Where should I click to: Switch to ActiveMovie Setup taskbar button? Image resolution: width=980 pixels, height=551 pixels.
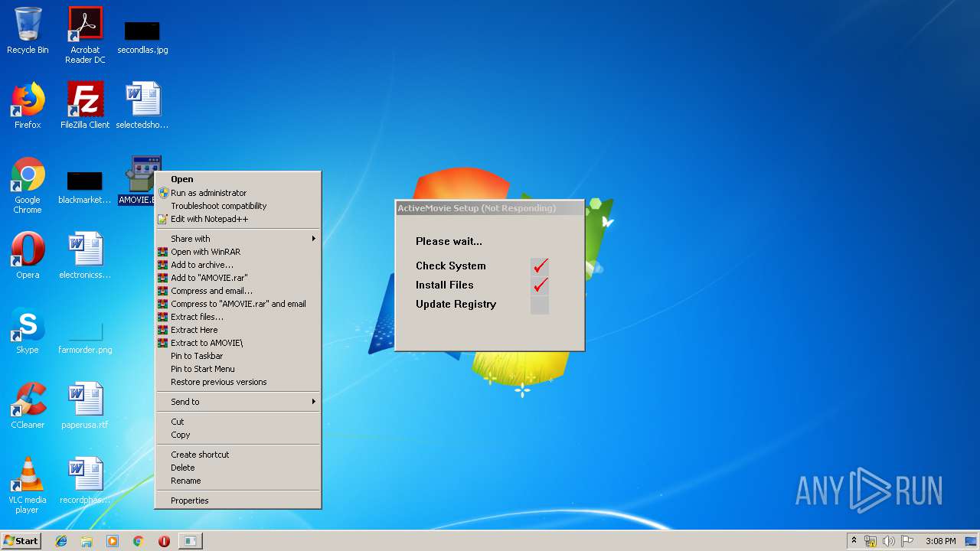(190, 541)
